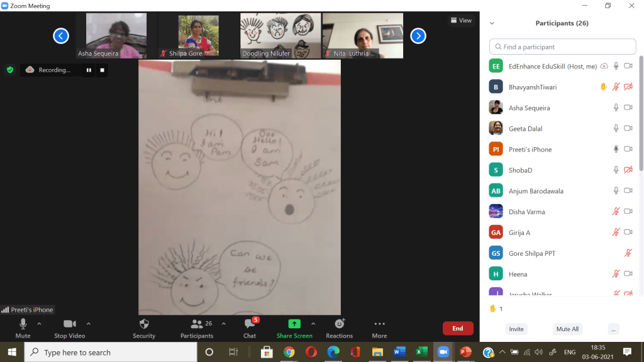Open the Security shield icon
Image resolution: width=644 pixels, height=362 pixels.
[x=144, y=324]
